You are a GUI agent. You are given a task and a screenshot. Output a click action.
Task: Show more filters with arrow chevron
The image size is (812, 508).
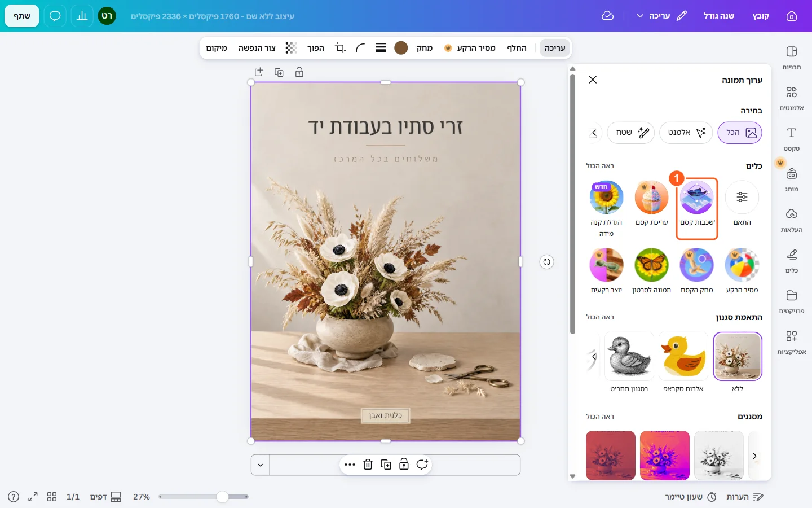pos(754,456)
